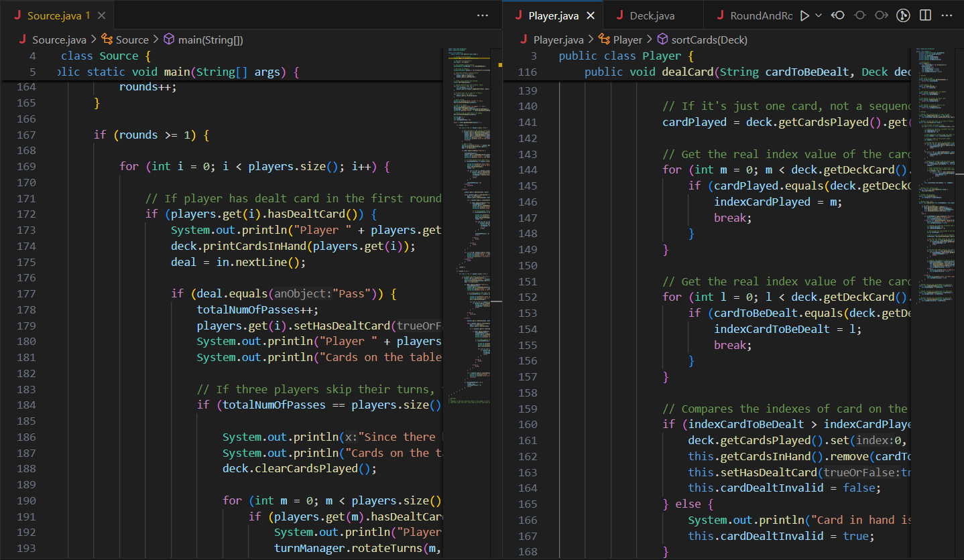Click the Source class breadcrumb
This screenshot has width=964, height=560.
(132, 40)
